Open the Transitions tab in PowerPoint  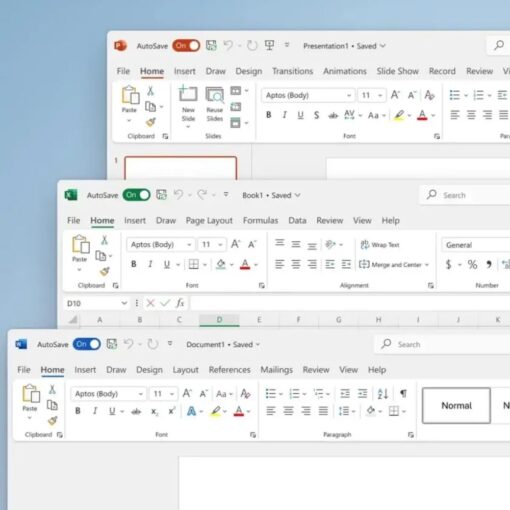292,71
